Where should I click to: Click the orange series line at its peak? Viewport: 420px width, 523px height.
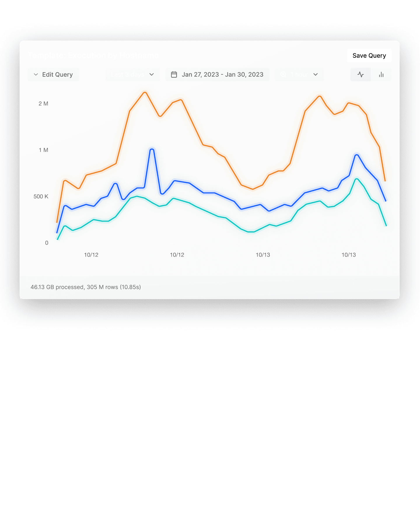point(145,93)
